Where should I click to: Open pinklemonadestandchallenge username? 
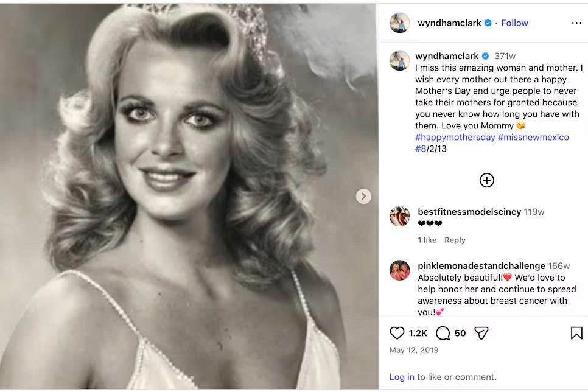click(x=481, y=266)
